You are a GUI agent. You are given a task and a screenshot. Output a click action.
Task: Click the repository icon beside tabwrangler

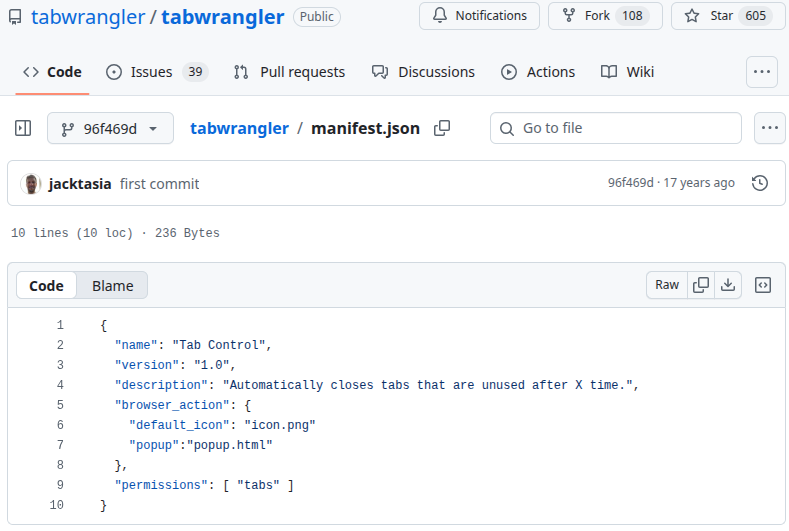click(15, 17)
